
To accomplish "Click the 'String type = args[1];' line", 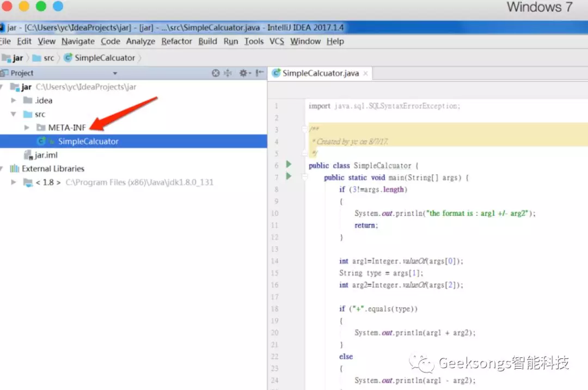I will tap(381, 273).
